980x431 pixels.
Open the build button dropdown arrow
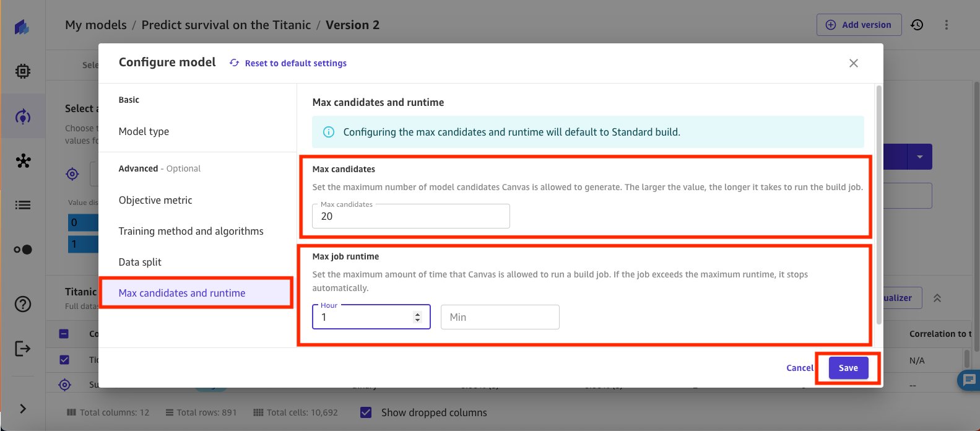(x=920, y=157)
